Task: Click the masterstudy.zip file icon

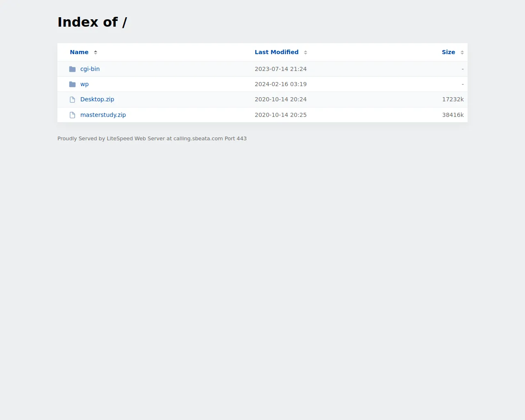Action: pyautogui.click(x=72, y=115)
